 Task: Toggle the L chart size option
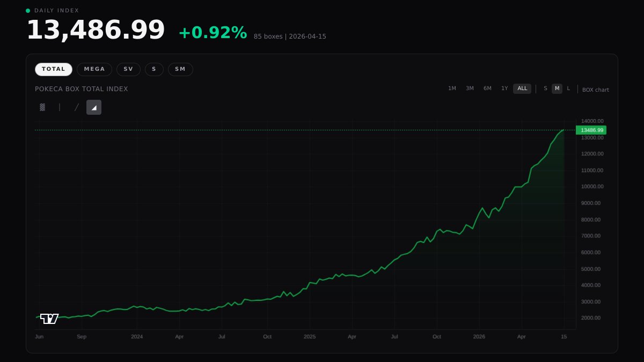click(568, 88)
